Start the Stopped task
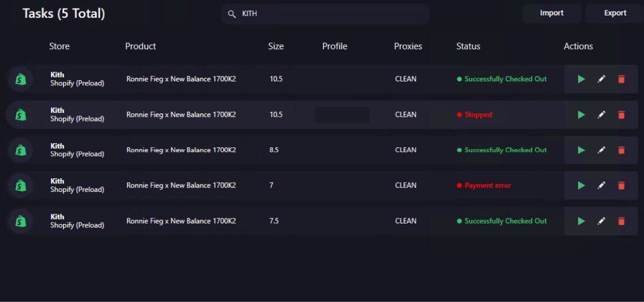 click(581, 115)
